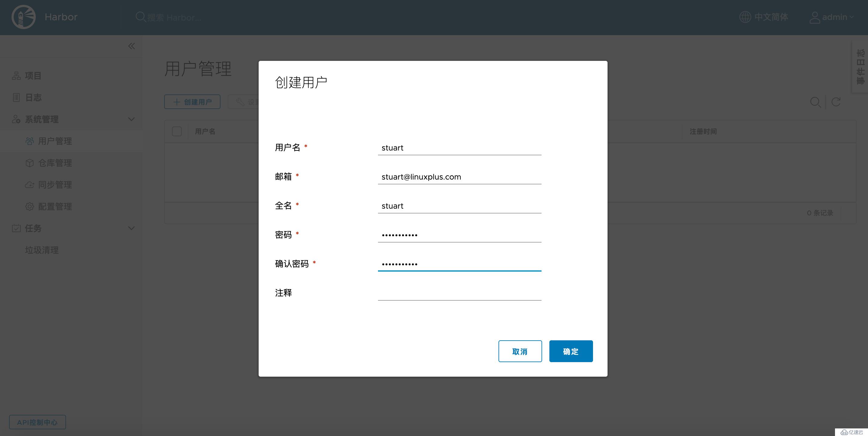Click the 确定 confirm button
The width and height of the screenshot is (868, 436).
pos(571,351)
